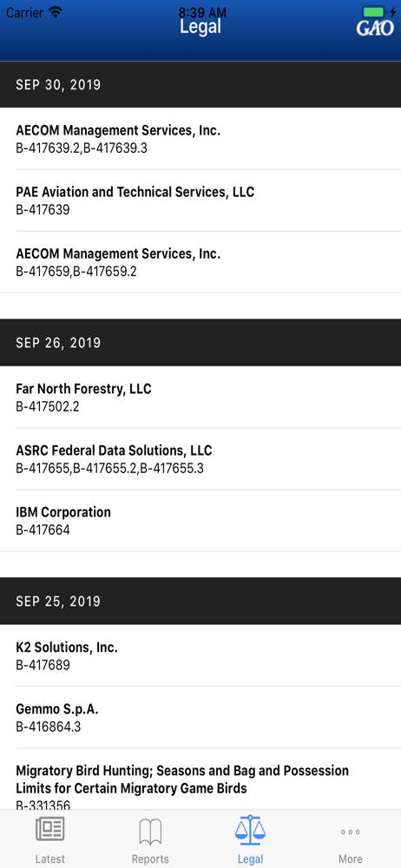
Task: Open Gemmo S.p.A. B-416864.3 entry
Action: [200, 718]
